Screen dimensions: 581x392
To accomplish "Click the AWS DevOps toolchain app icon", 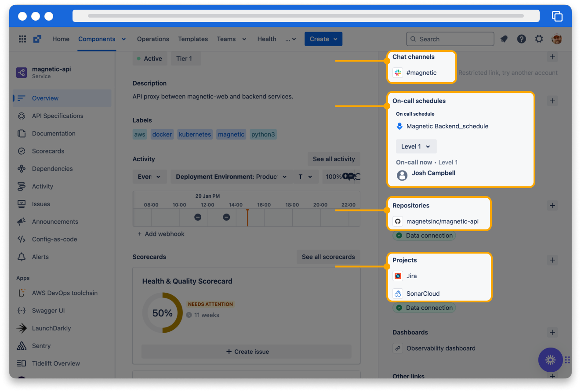I will pos(22,293).
